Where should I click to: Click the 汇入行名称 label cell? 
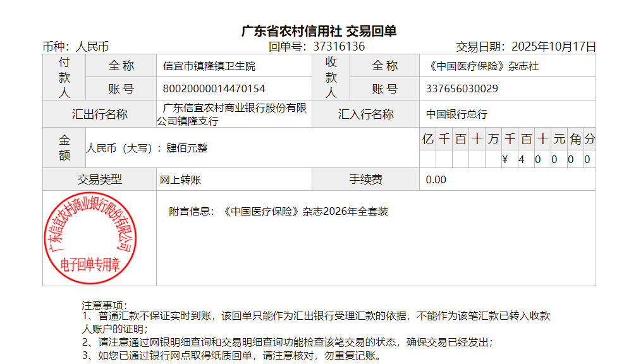(x=365, y=114)
